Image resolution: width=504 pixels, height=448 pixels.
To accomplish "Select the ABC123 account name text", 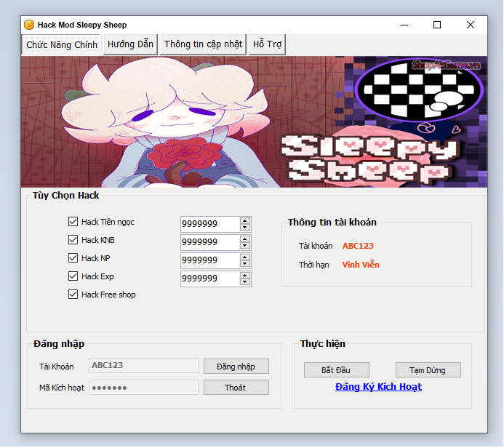I will coord(358,246).
